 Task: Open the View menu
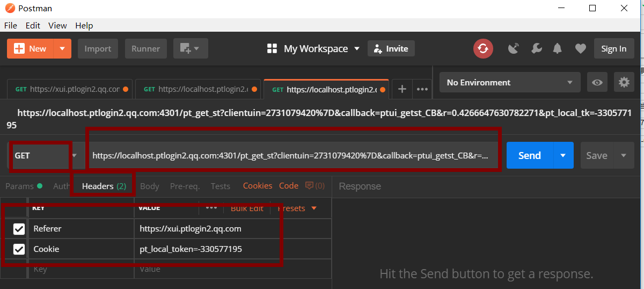[57, 25]
